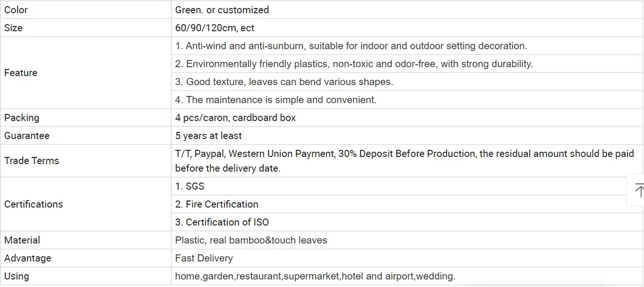
Task: Click the 'Good texture' feature line
Action: pyautogui.click(x=284, y=82)
